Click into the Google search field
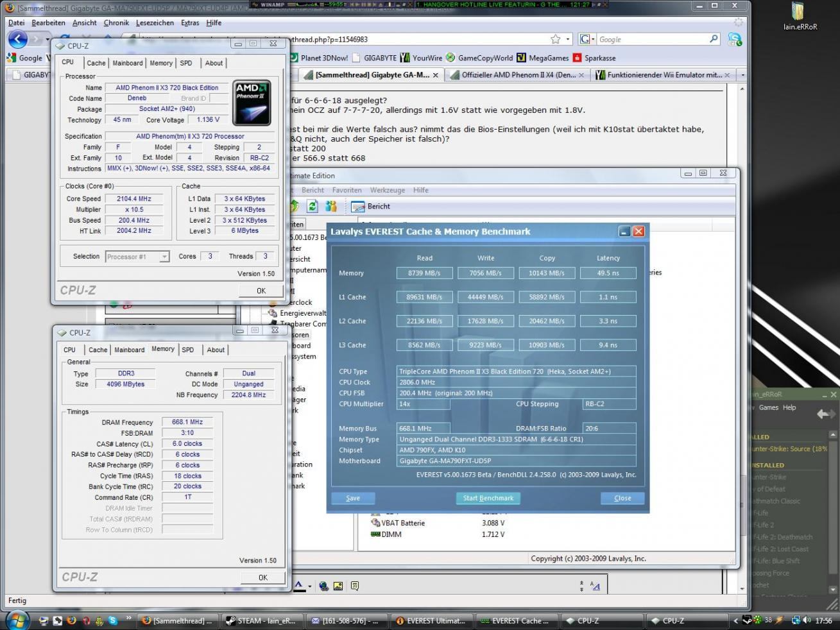 (652, 39)
